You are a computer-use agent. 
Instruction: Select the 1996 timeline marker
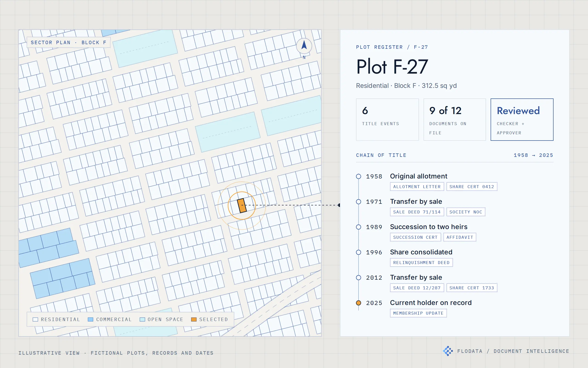tap(358, 252)
